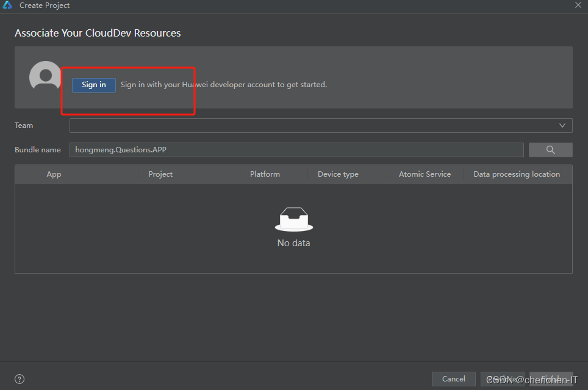588x390 pixels.
Task: Click the Sign in button
Action: pos(94,85)
